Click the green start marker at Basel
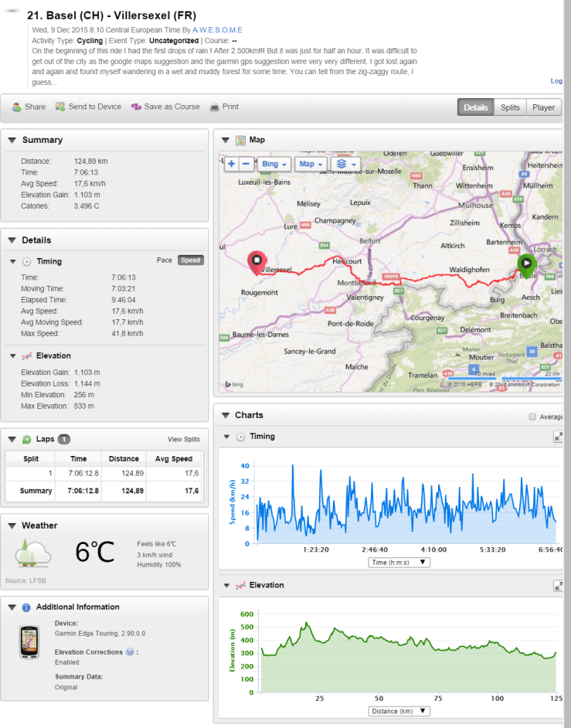571x728 pixels. (x=527, y=263)
